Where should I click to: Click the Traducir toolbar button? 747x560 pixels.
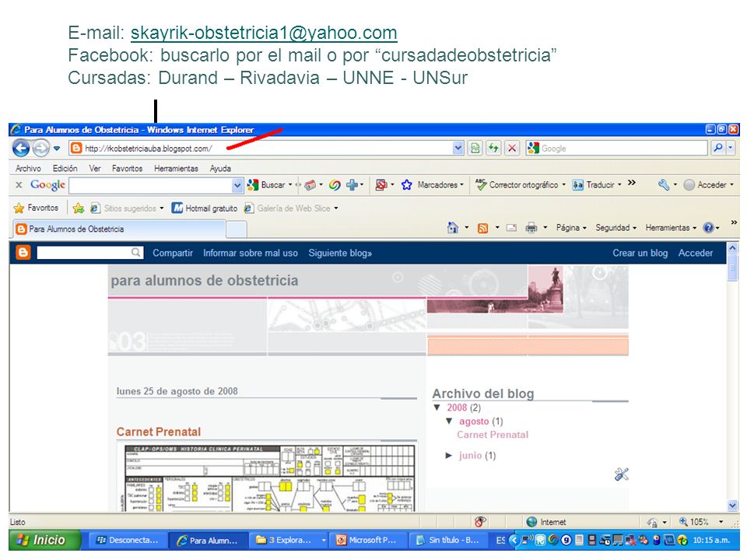(x=597, y=185)
